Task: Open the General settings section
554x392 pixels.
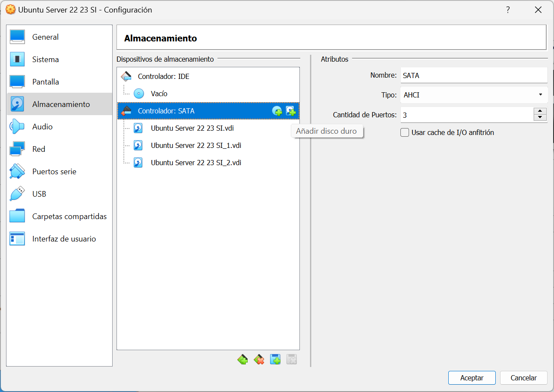Action: (60, 37)
